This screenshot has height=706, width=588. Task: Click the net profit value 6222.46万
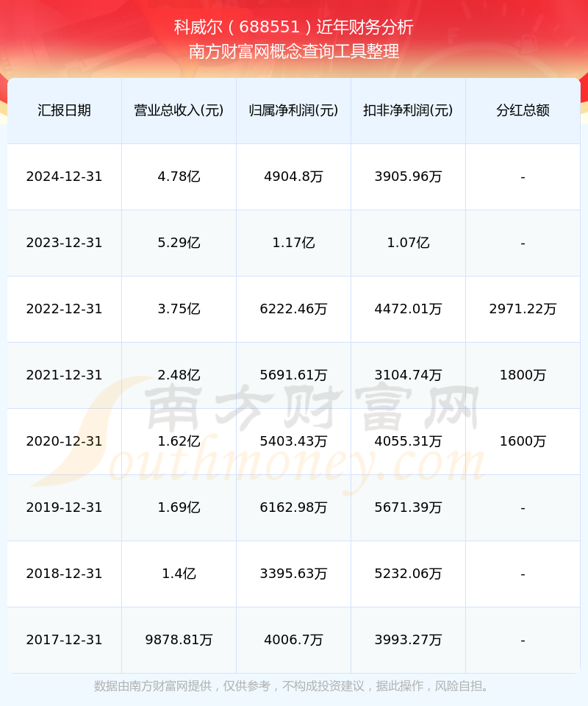(294, 309)
